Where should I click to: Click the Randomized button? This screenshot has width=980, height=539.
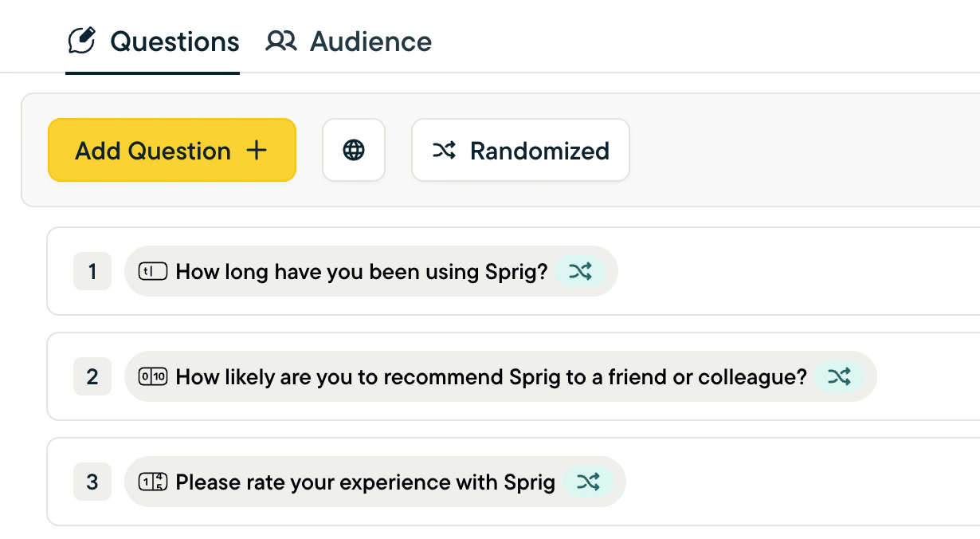coord(520,150)
